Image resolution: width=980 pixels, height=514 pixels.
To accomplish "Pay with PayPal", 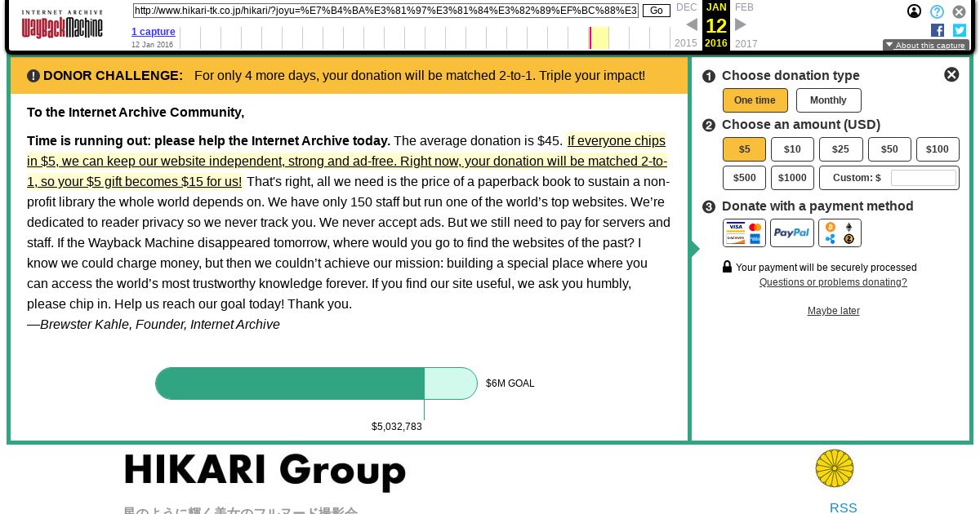I will click(792, 233).
